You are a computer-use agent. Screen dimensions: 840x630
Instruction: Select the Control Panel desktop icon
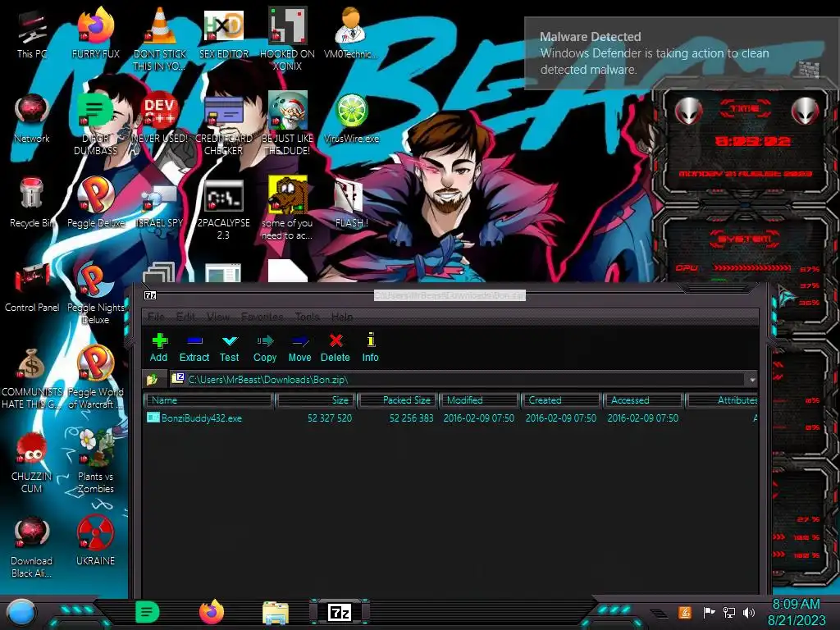32,287
